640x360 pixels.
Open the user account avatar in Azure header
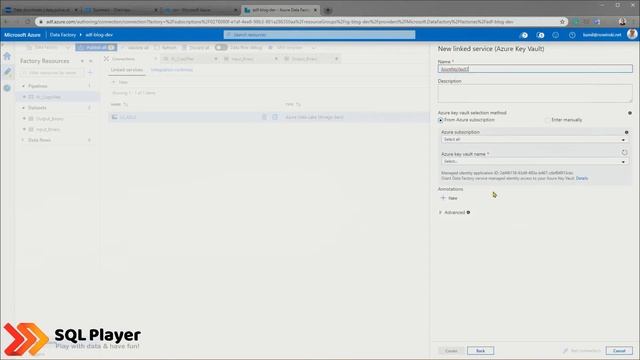pos(632,34)
